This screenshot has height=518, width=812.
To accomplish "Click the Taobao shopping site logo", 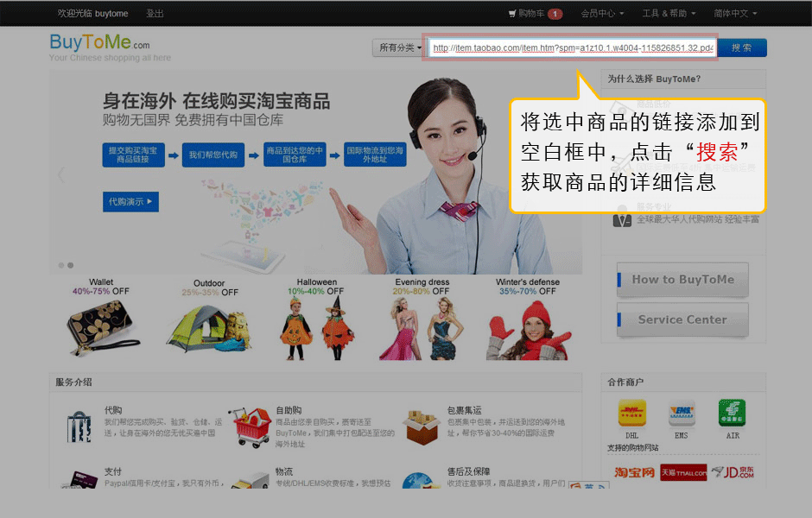I will pos(634,472).
